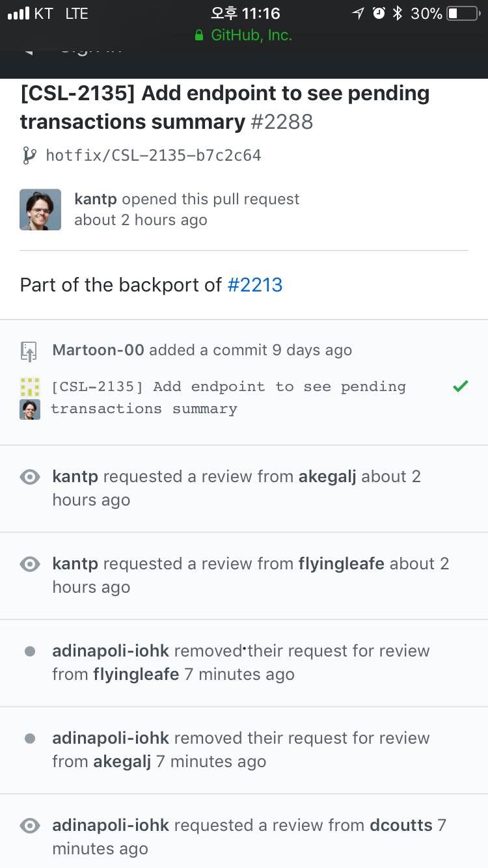Open the Martoon-00 user profile link
The image size is (488, 868).
tap(98, 350)
